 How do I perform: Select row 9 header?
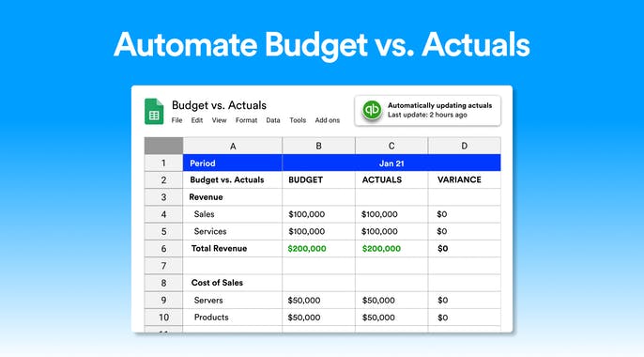tap(163, 301)
